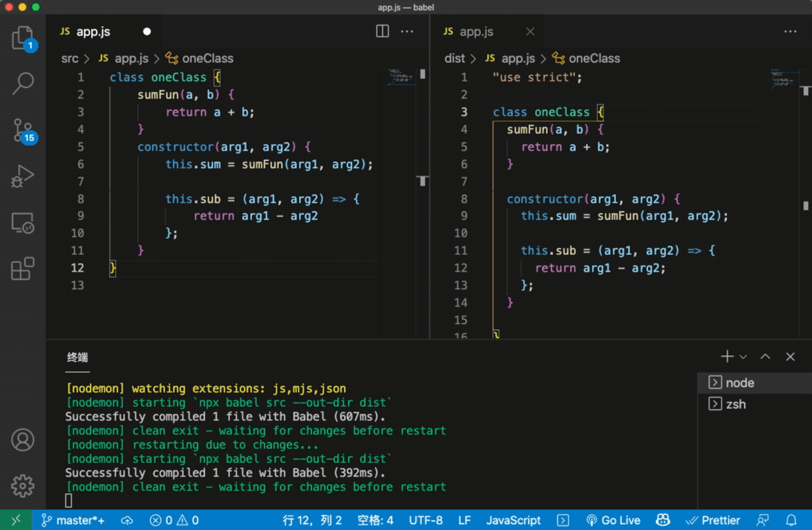812x530 pixels.
Task: Select the 终端 panel tab
Action: coord(78,357)
